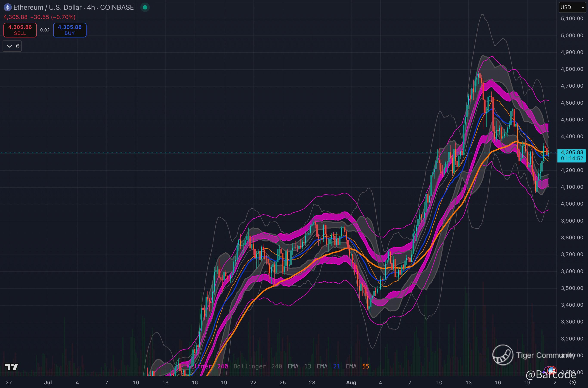The width and height of the screenshot is (588, 388).
Task: Click the countdown timer 01:14:52 on the axis
Action: click(572, 158)
